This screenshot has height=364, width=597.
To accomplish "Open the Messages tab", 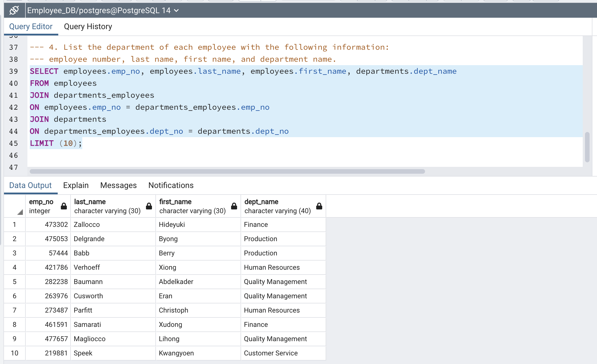I will pos(119,185).
